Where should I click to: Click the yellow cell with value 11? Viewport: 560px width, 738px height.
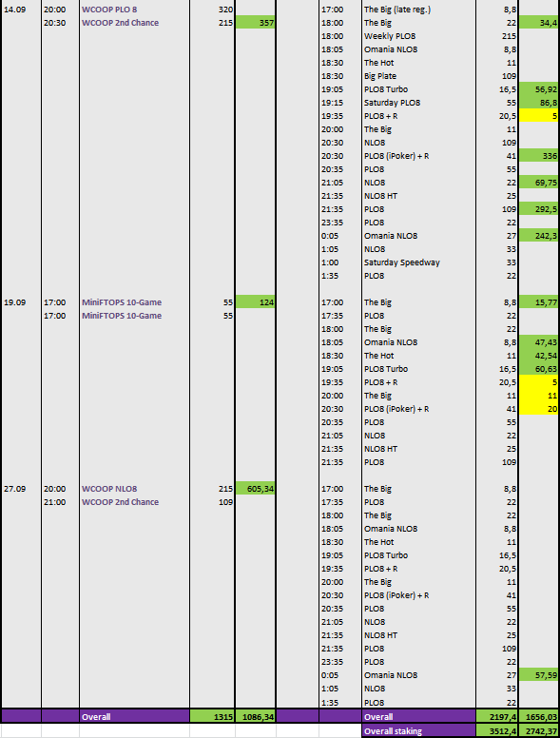click(539, 396)
